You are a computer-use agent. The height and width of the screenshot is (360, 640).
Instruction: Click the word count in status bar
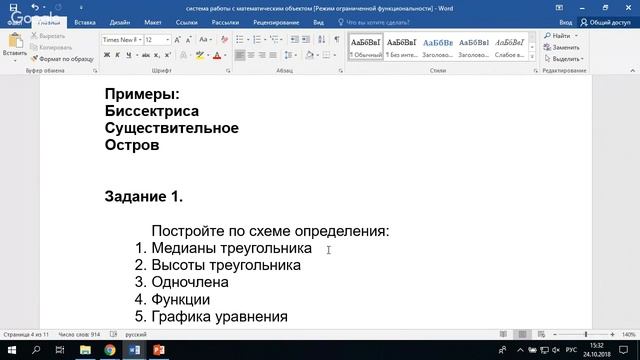click(x=79, y=334)
